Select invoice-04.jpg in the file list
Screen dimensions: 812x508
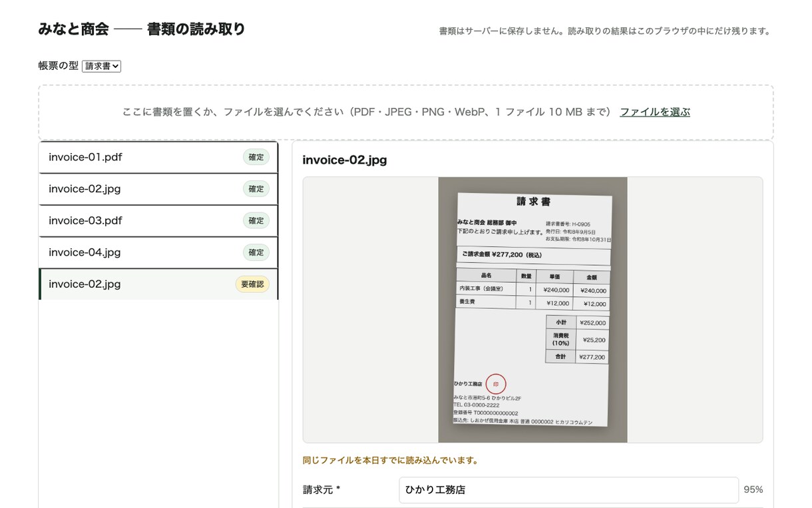click(x=158, y=252)
